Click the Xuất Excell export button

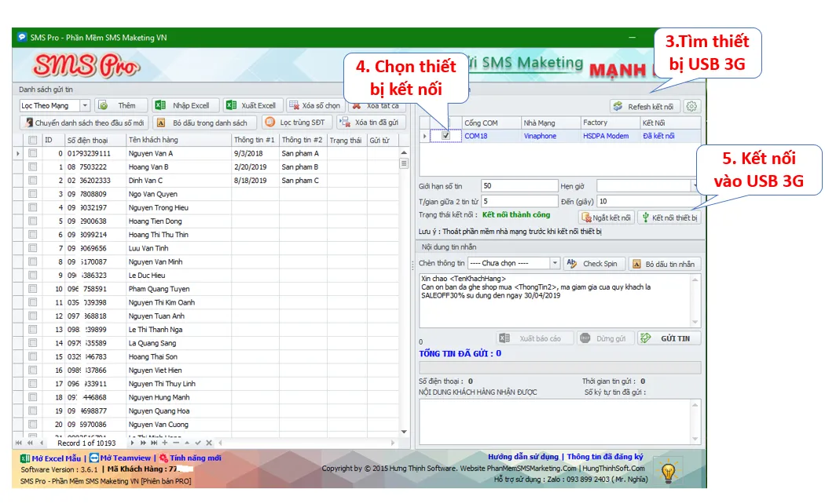click(x=251, y=105)
